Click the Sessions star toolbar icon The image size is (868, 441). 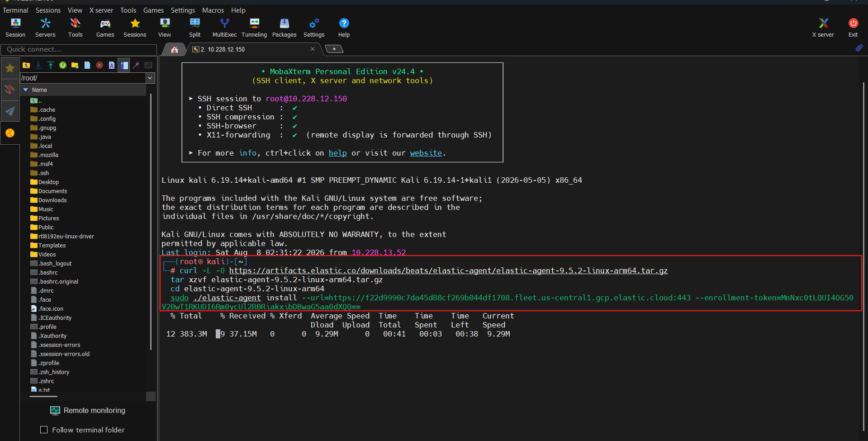point(135,27)
